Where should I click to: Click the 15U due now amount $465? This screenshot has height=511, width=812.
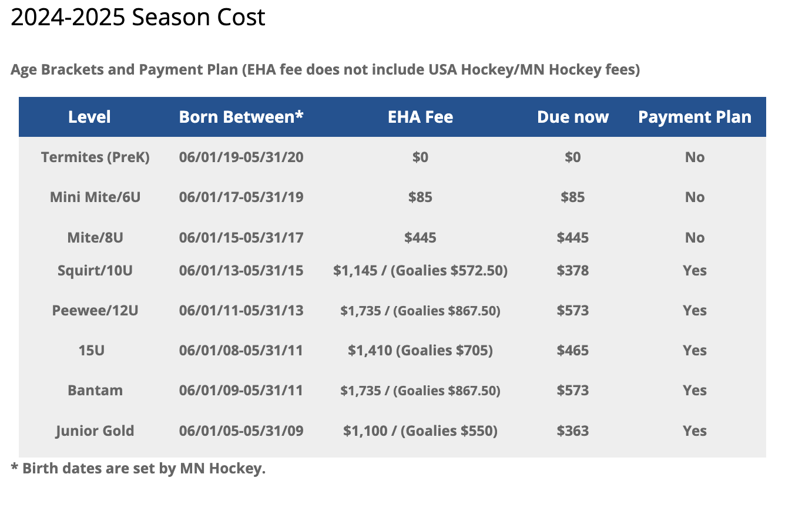(573, 351)
